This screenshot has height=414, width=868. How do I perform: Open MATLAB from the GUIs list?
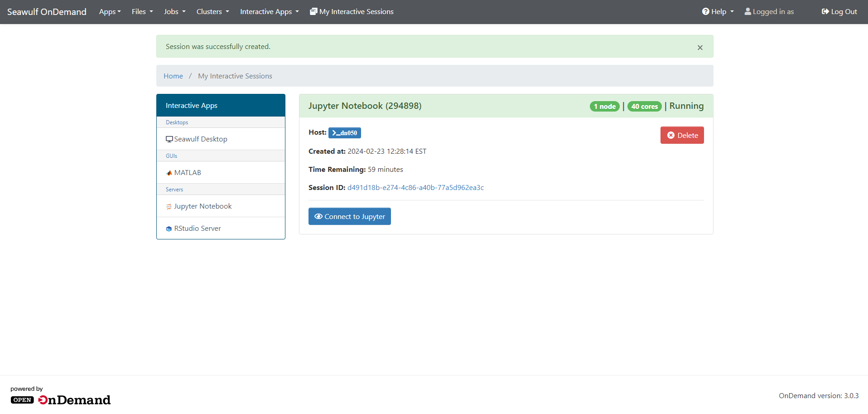[x=221, y=172]
